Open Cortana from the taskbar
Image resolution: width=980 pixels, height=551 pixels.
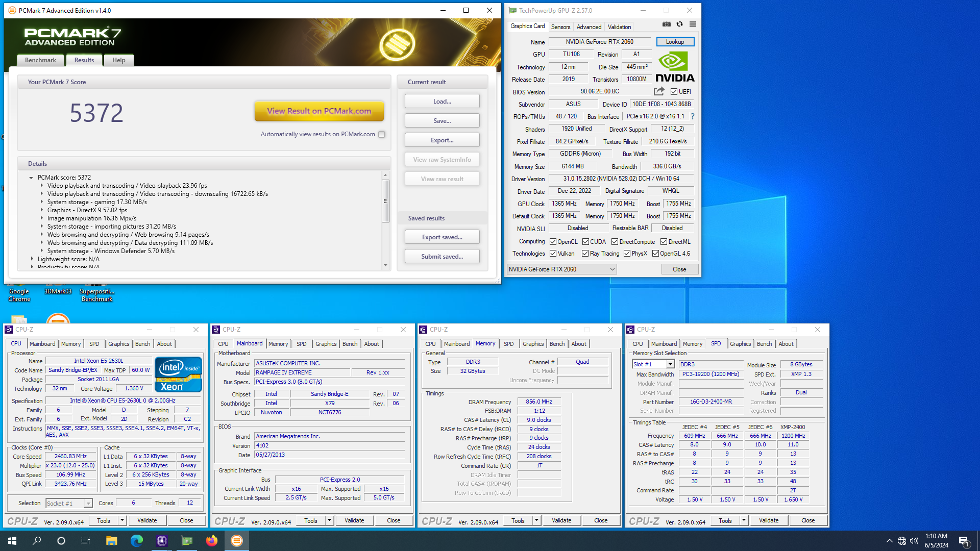click(61, 541)
